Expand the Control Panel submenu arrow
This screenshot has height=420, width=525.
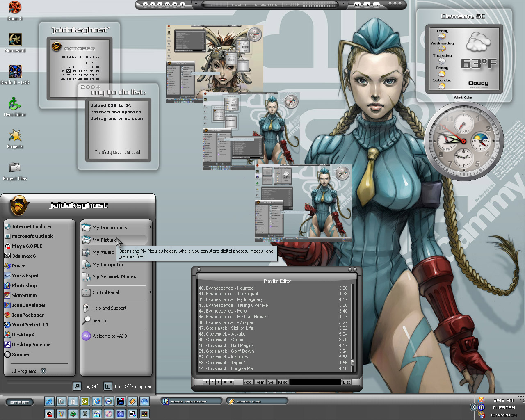point(151,292)
